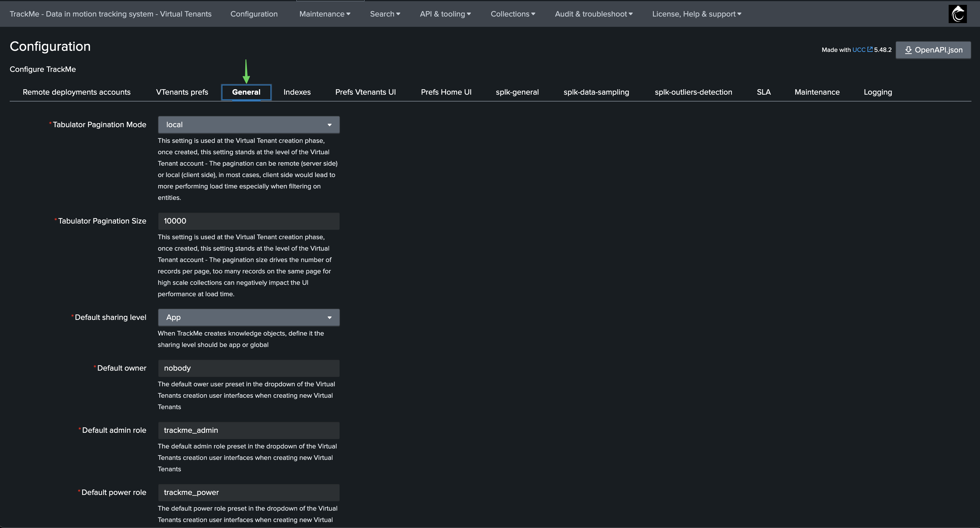Expand the License, Help & support menu
The width and height of the screenshot is (980, 528).
697,14
